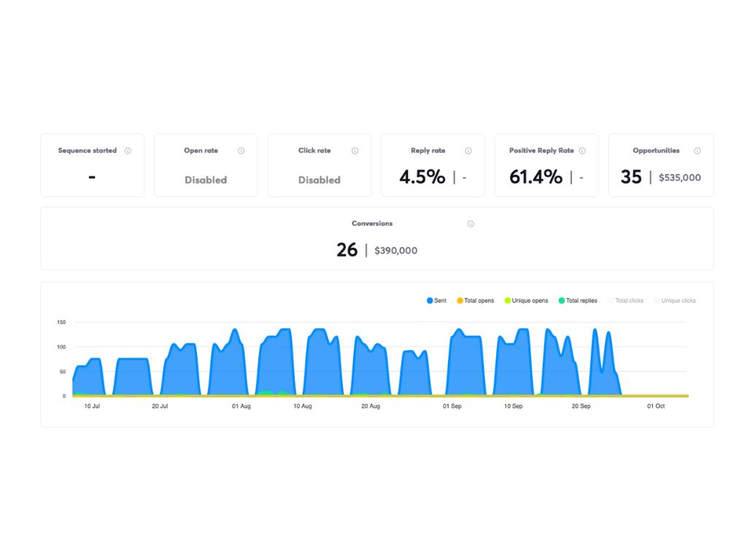Click the info icon beside Sequence started

coord(128,150)
